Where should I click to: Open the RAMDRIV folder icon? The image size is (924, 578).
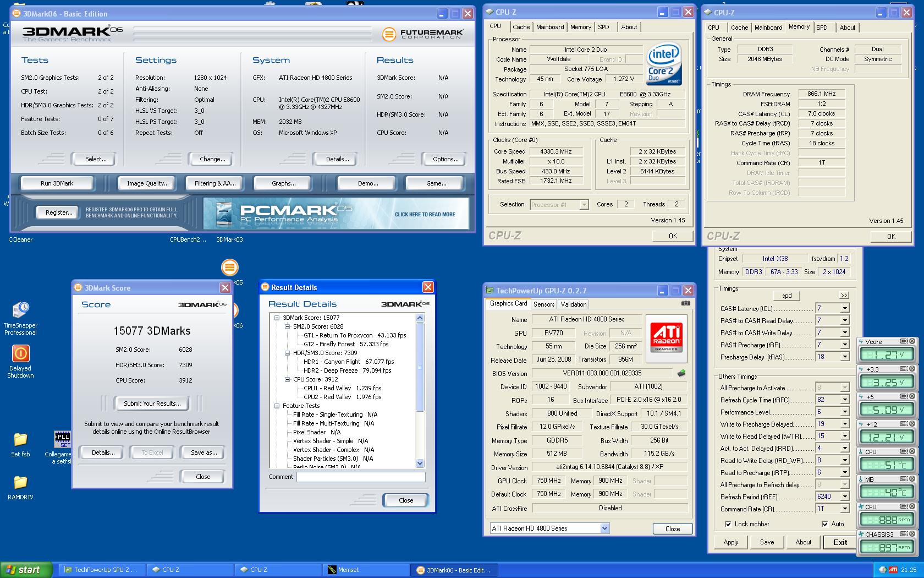(20, 488)
